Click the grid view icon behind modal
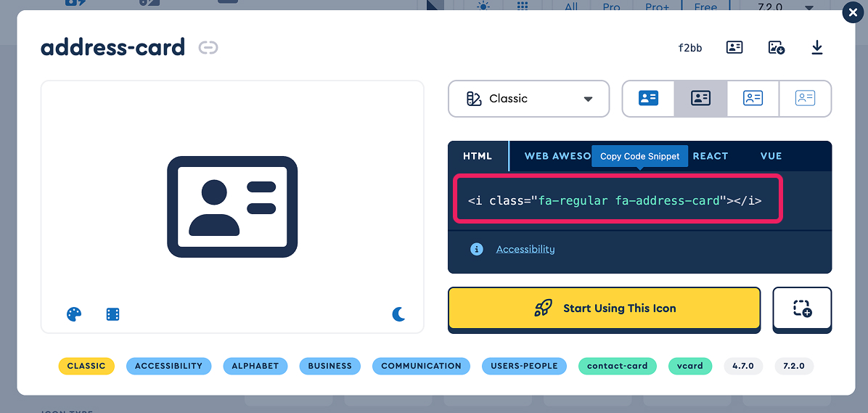Viewport: 868px width, 413px height. [522, 6]
